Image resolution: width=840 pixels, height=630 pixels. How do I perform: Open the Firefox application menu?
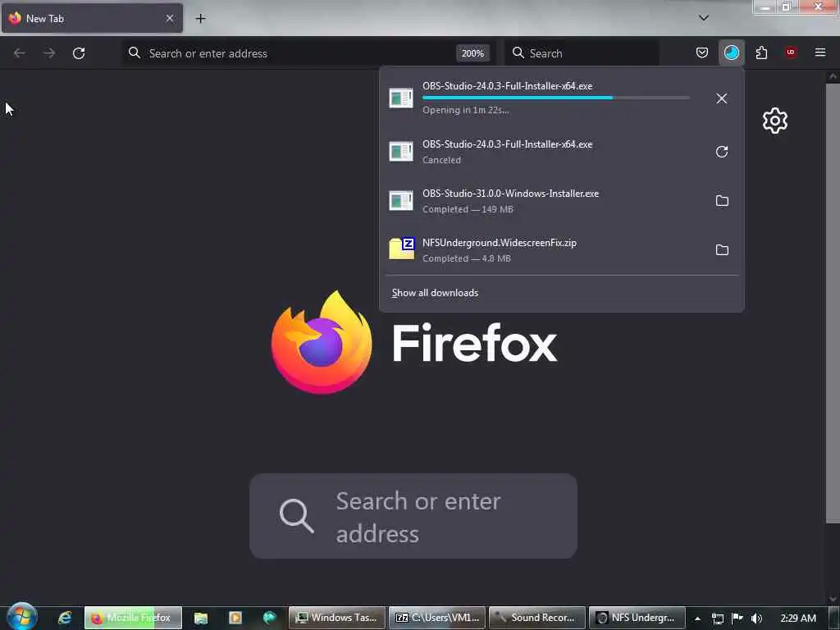820,52
